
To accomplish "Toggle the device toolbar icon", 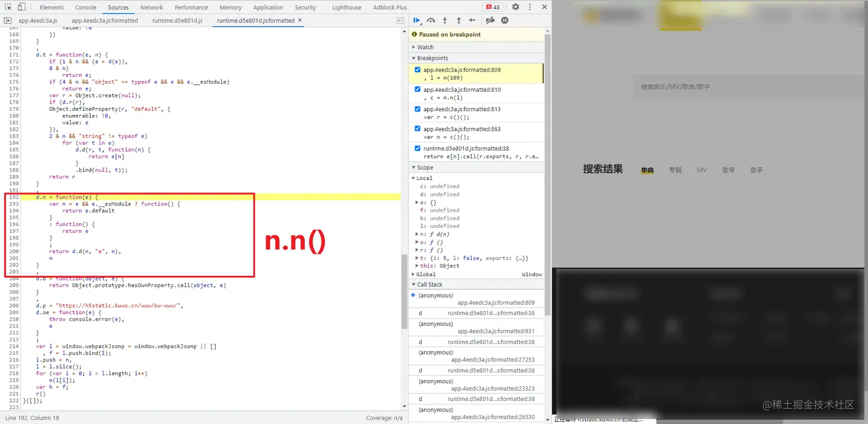I will tap(21, 7).
